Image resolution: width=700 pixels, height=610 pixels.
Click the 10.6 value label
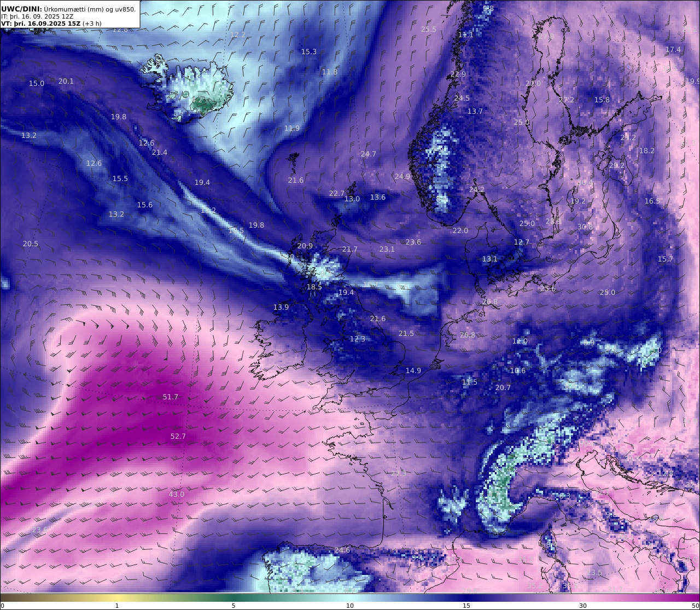point(518,370)
